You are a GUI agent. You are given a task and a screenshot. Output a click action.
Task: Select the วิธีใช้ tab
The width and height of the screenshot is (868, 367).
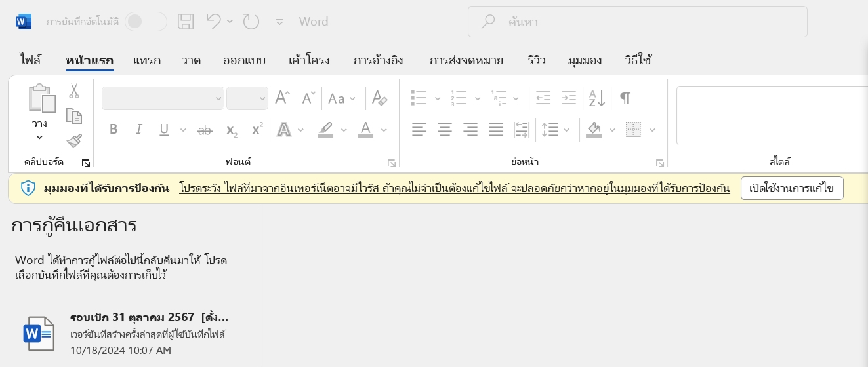click(x=638, y=60)
